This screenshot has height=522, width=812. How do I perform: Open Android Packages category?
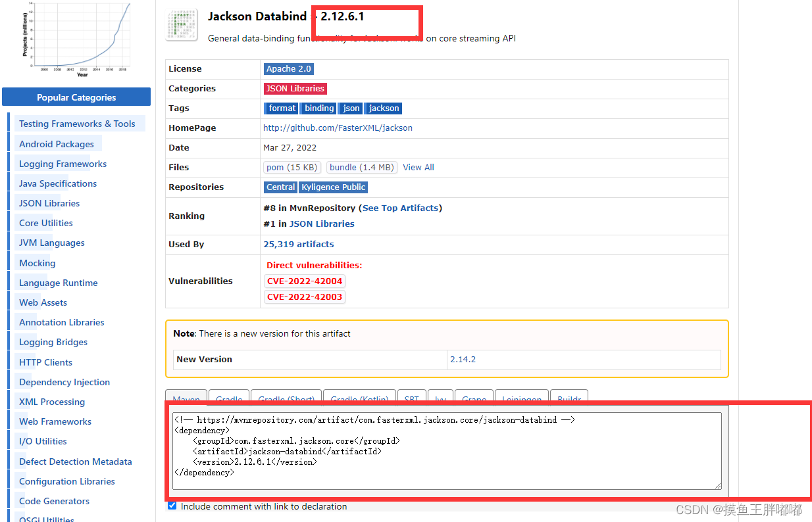coord(57,144)
